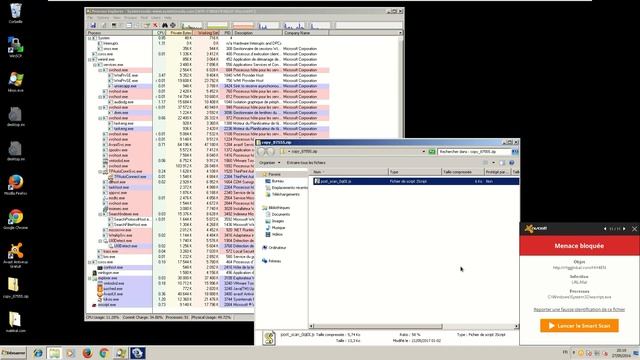Select the Mozilla Firefox desktop shortcut
640x360 pixels.
click(x=16, y=185)
